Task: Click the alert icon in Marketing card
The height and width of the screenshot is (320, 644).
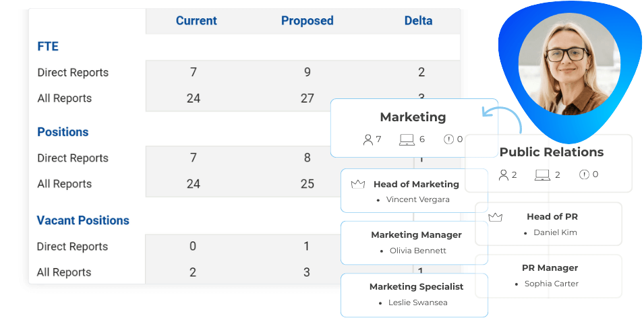Action: point(448,139)
